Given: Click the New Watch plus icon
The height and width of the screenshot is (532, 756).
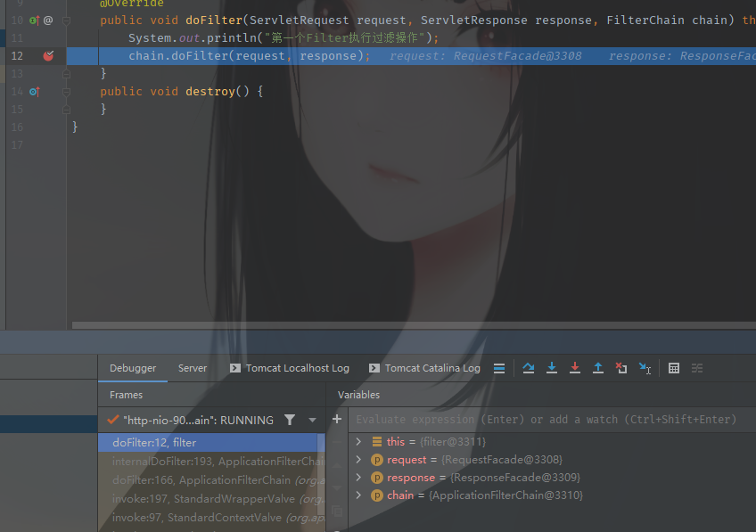Looking at the screenshot, I should pos(337,419).
